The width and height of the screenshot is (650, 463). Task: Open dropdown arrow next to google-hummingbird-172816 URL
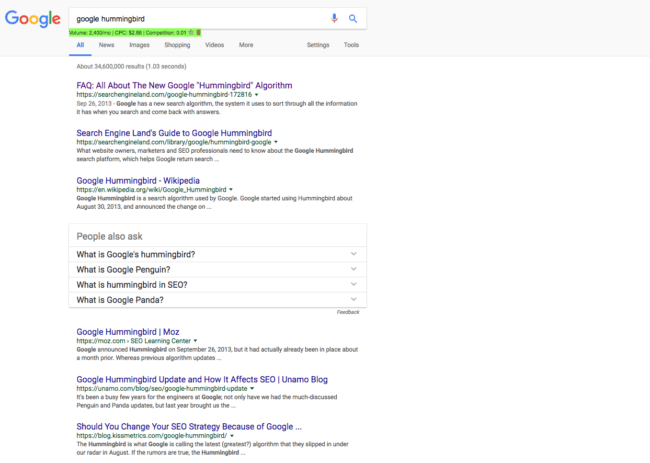(x=257, y=95)
